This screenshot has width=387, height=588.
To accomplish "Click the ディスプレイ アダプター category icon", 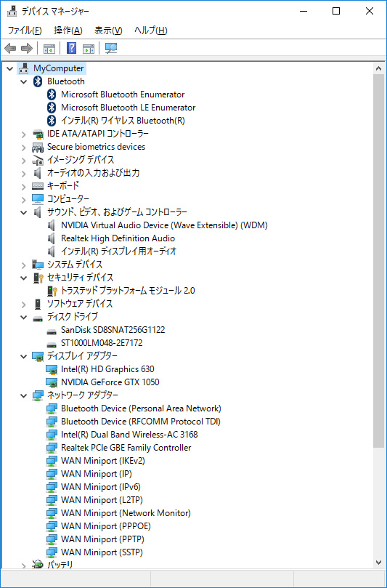I will click(x=38, y=356).
